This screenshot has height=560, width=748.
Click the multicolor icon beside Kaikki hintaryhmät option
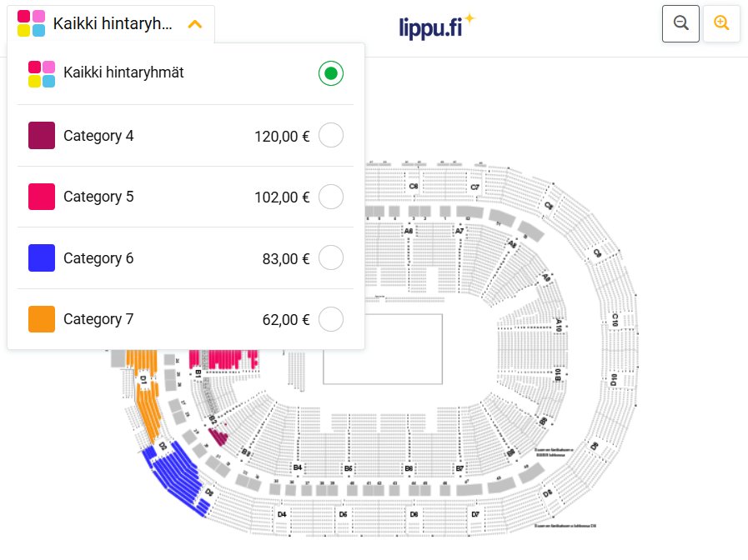click(42, 74)
